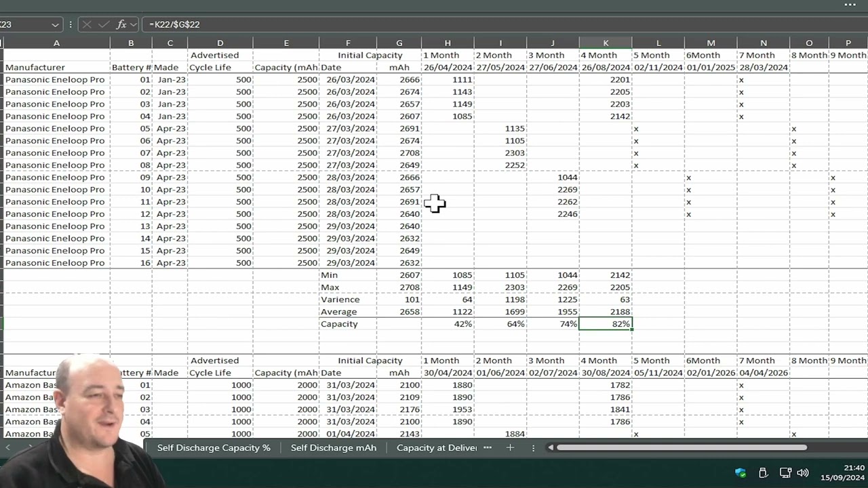Select initial capacity 2708 for Eneloop battery 07

(399, 153)
